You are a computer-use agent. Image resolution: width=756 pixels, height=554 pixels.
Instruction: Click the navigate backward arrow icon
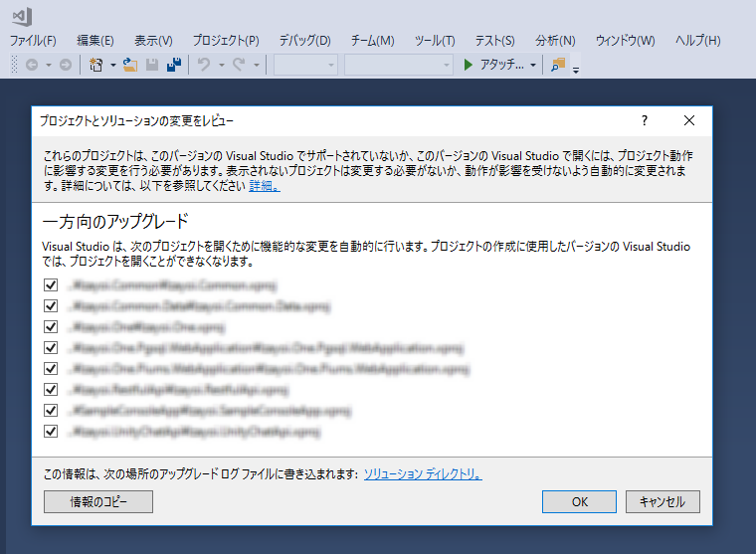click(32, 65)
